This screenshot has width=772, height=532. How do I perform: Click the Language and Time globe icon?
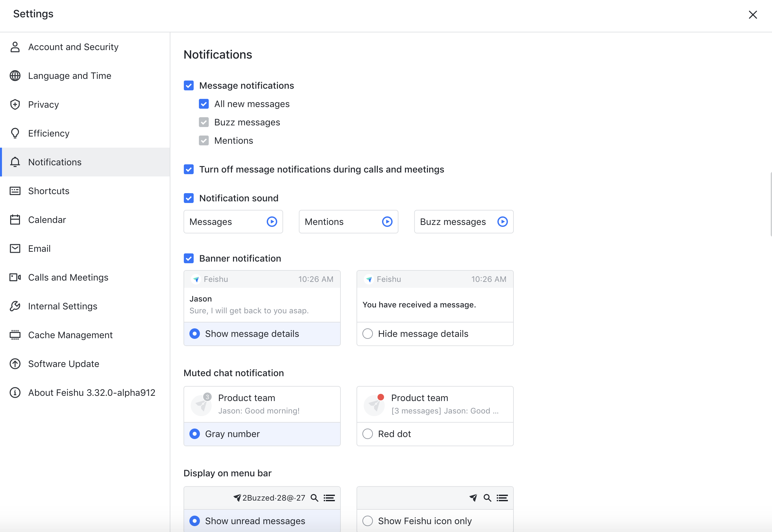coord(15,76)
